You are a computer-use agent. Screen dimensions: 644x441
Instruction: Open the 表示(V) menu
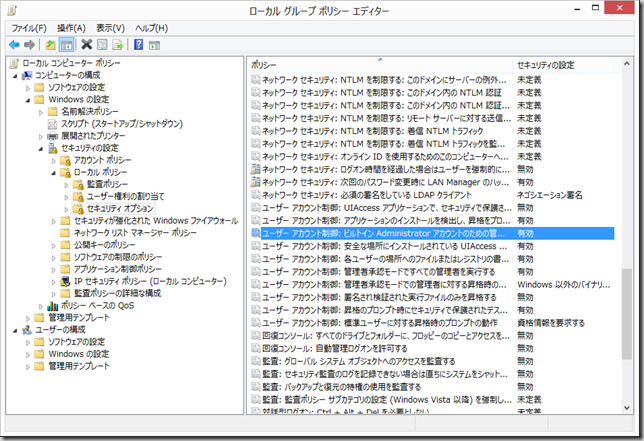click(114, 28)
